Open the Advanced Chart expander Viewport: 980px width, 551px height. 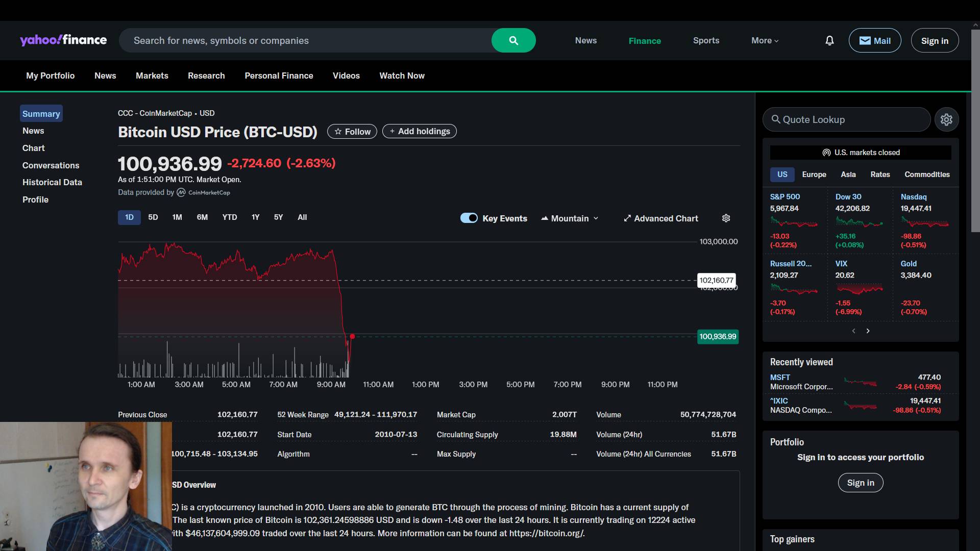(x=660, y=218)
